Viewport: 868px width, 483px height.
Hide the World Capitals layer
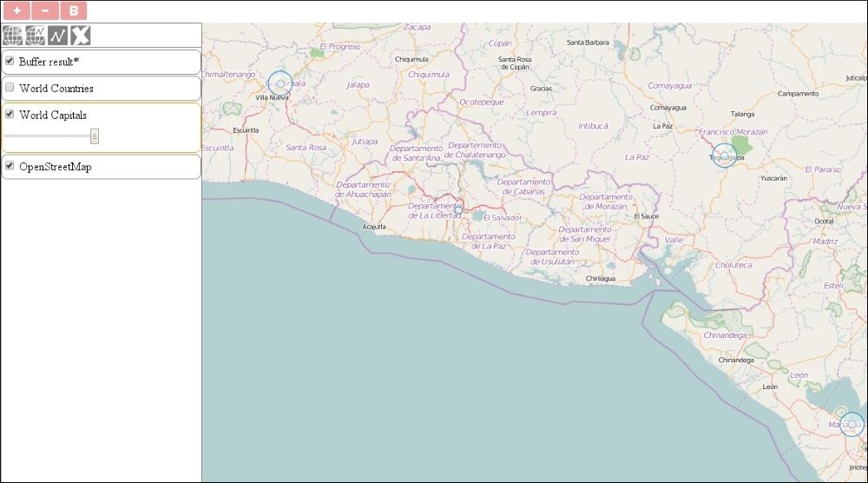coord(10,114)
